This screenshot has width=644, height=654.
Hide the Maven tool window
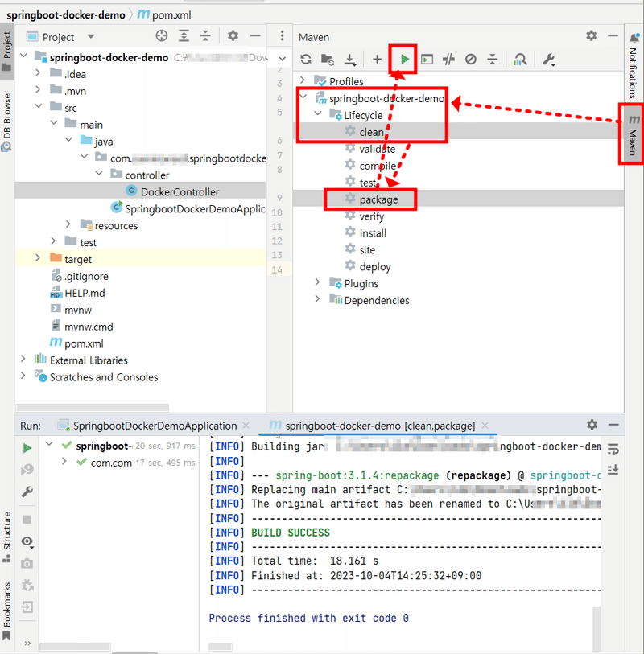[613, 36]
